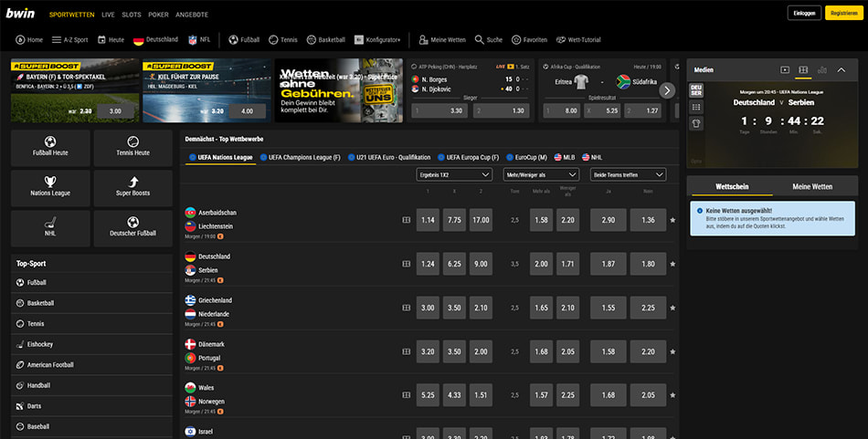This screenshot has height=439, width=868.
Task: Open Home from sports navigation
Action: click(x=29, y=40)
